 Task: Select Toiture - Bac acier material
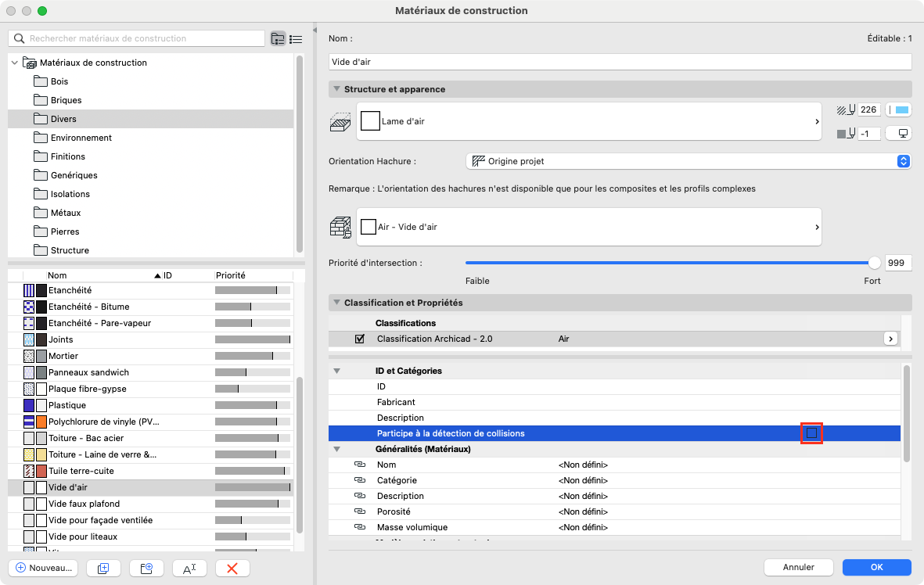click(x=150, y=438)
